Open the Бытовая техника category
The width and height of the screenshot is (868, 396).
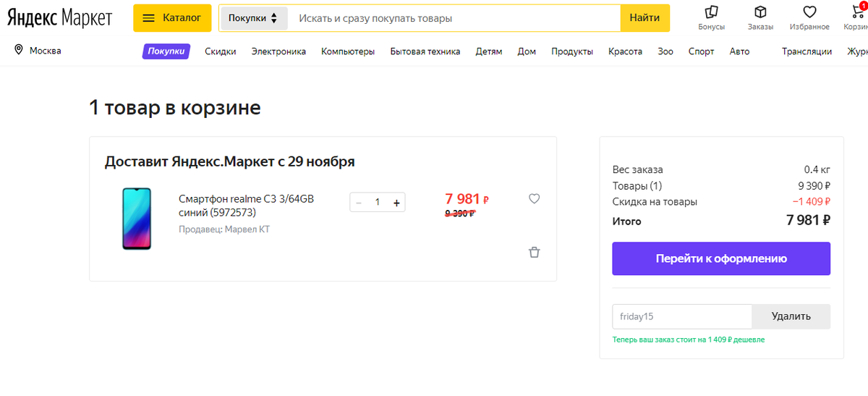[425, 51]
